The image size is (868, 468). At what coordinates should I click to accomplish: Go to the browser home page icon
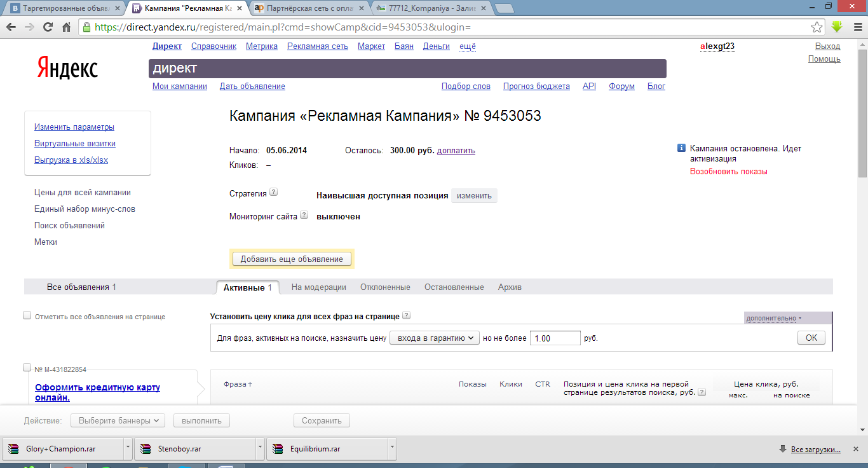point(66,27)
